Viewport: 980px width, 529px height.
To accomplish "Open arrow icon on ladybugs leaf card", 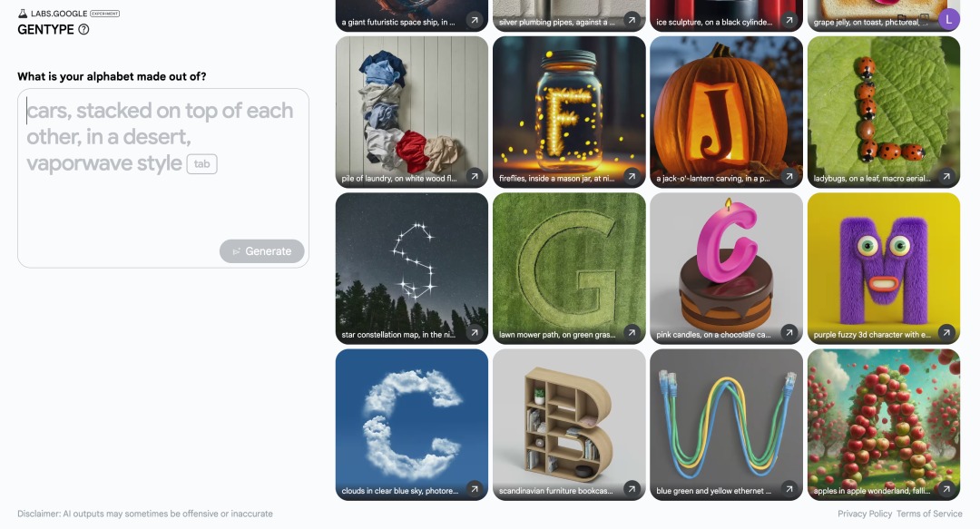I will pyautogui.click(x=946, y=176).
